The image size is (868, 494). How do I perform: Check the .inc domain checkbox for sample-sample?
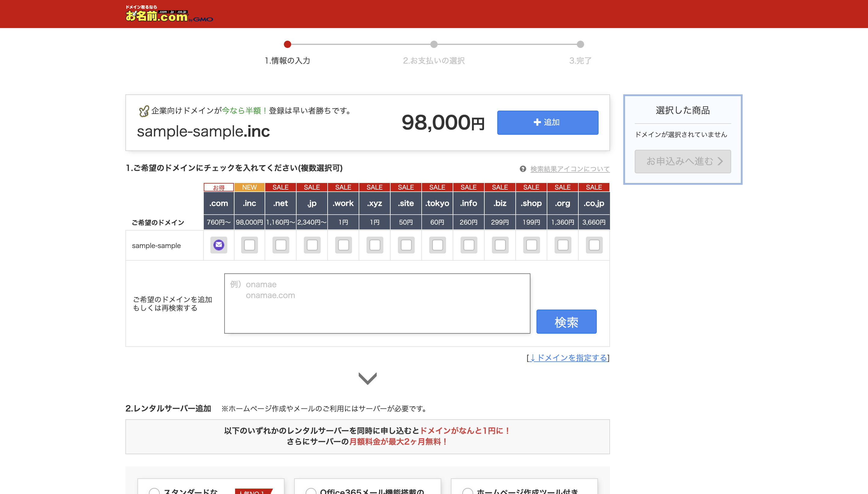click(249, 245)
